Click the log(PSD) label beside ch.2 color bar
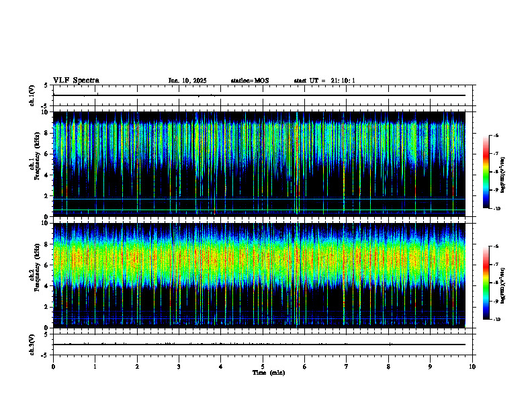The height and width of the screenshot is (411, 532). [x=503, y=286]
